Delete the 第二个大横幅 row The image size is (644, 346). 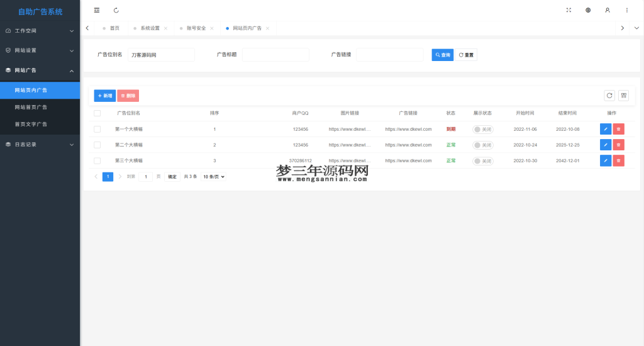tap(619, 145)
